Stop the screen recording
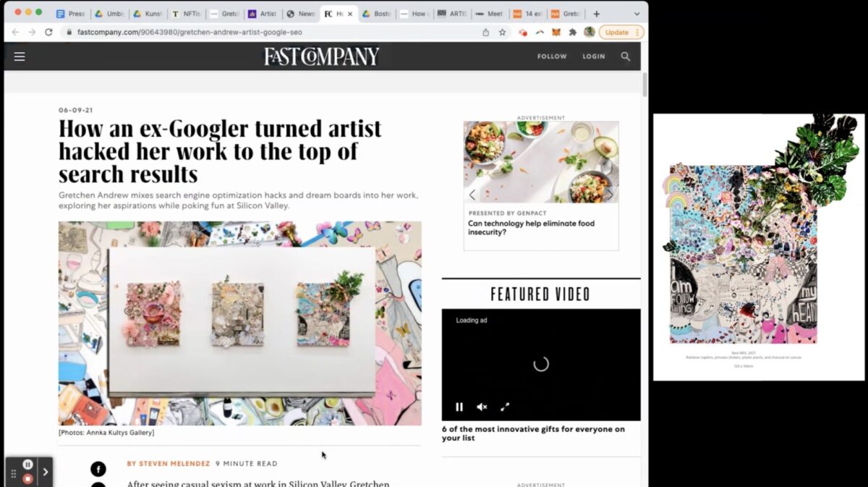This screenshot has height=487, width=868. (27, 479)
